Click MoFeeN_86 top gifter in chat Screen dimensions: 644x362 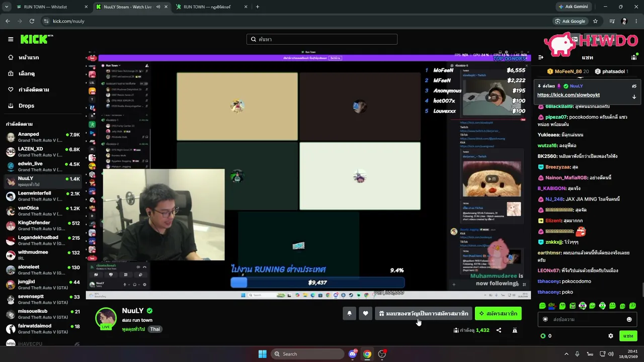tap(568, 71)
